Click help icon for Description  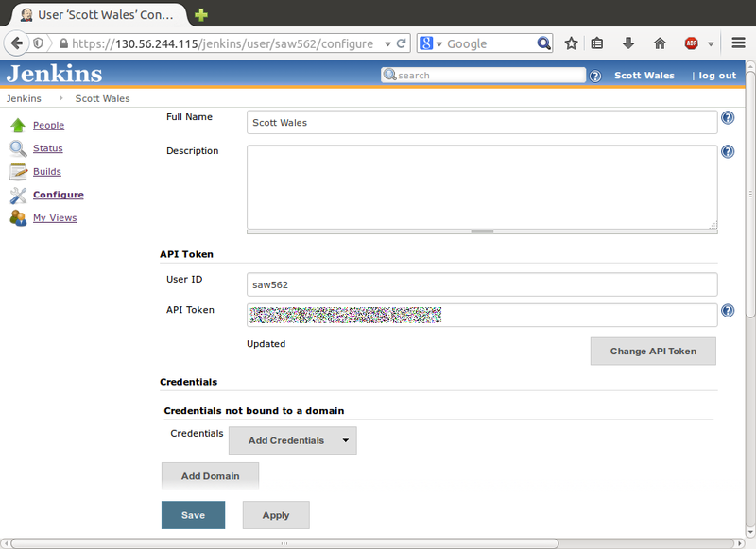coord(728,152)
